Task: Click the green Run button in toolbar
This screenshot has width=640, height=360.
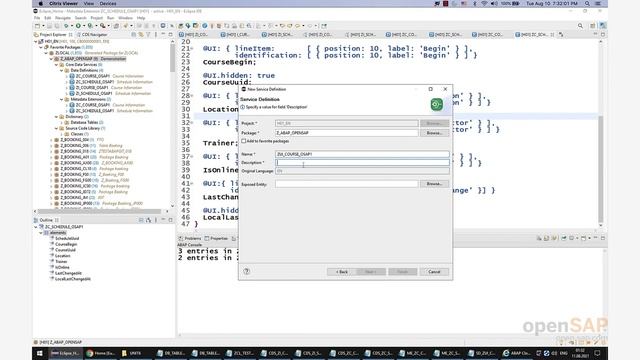Action: coord(78,26)
